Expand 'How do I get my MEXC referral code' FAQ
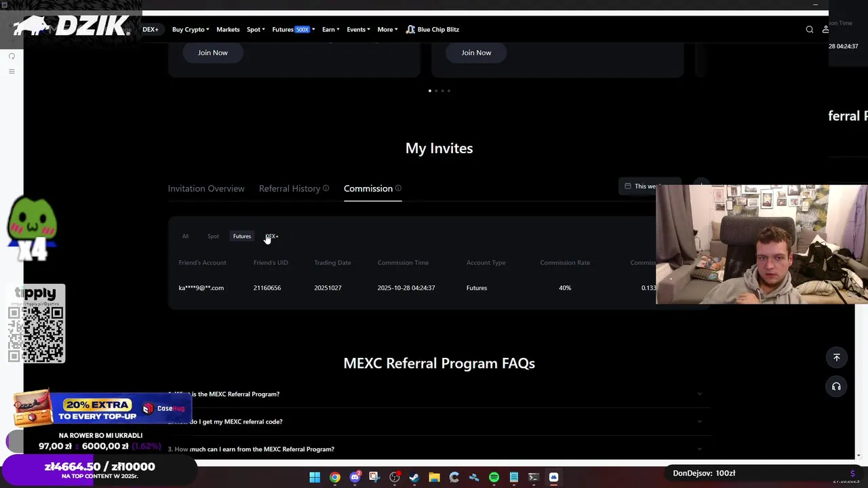 pyautogui.click(x=439, y=422)
